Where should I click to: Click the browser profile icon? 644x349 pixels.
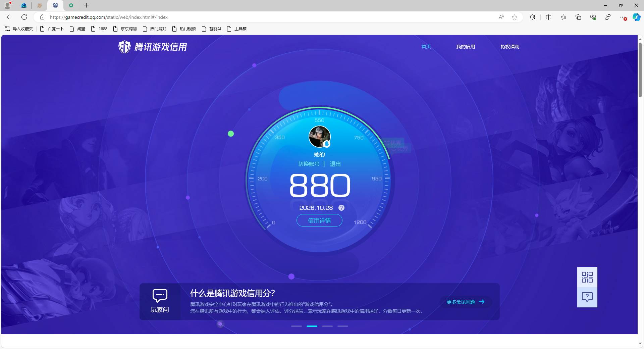coord(8,5)
